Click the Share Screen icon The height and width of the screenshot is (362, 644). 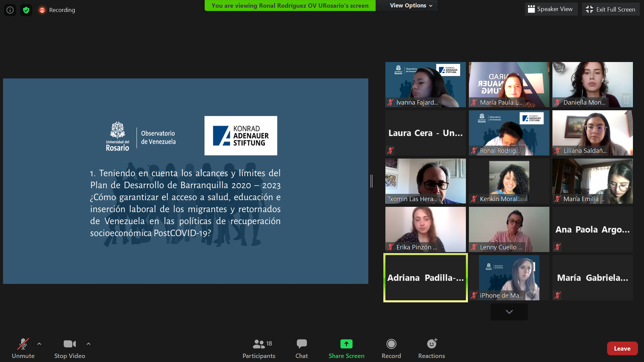(346, 344)
